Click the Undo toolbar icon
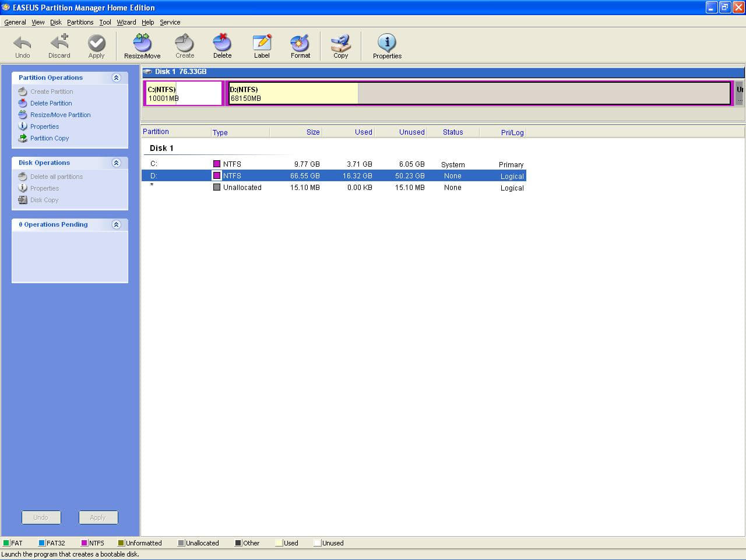Screen dimensions: 746x560 pos(22,43)
